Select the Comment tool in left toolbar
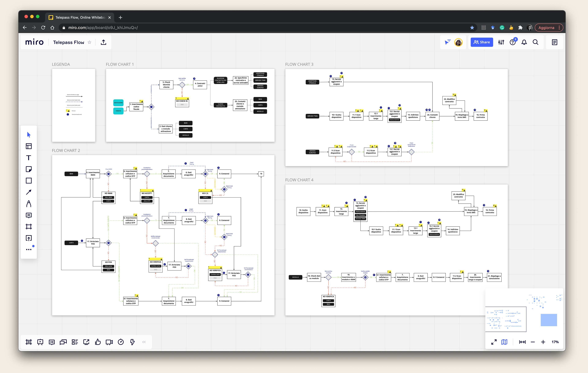This screenshot has width=588, height=373. 29,215
